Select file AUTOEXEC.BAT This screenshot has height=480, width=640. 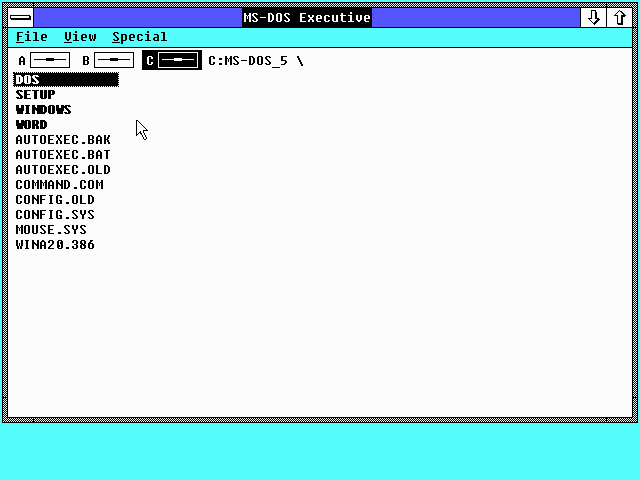[x=63, y=155]
